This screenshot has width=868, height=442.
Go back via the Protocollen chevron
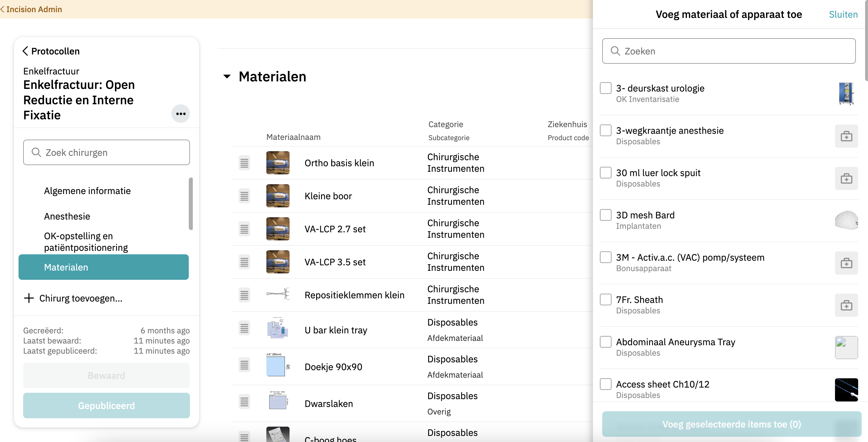[25, 51]
